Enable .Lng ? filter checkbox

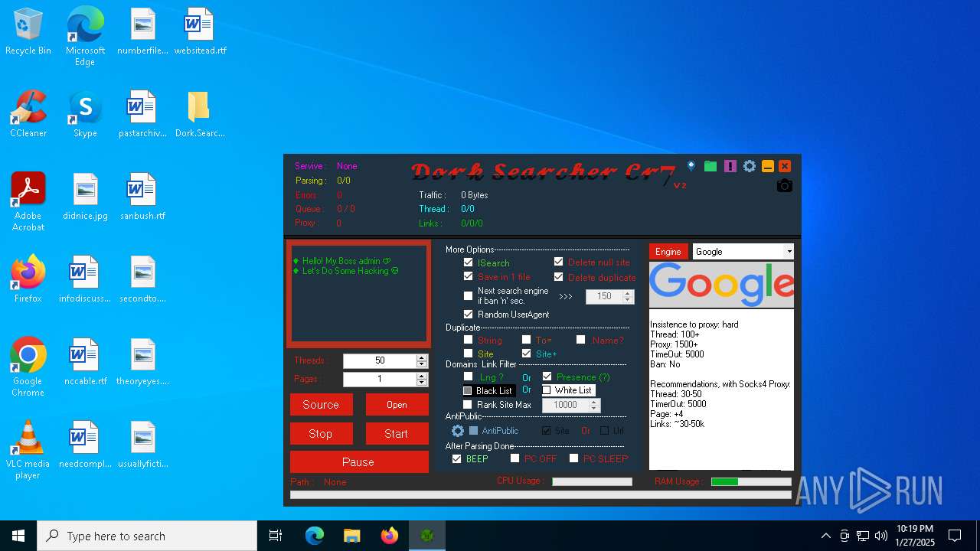coord(468,377)
